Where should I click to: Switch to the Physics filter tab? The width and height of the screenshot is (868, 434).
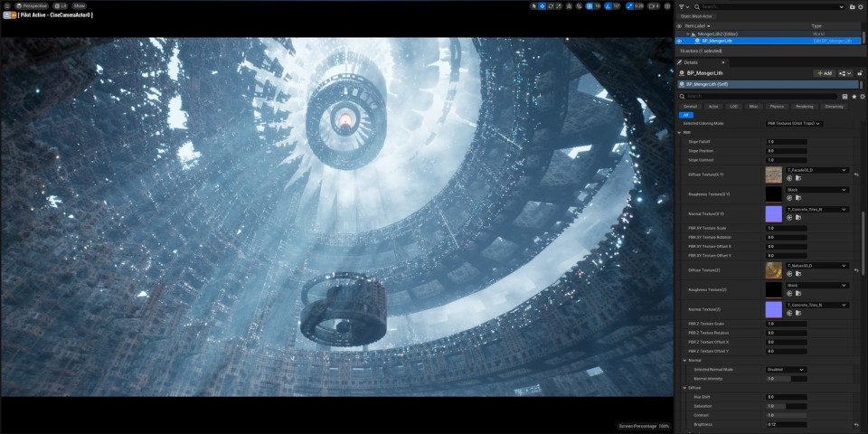coord(778,106)
